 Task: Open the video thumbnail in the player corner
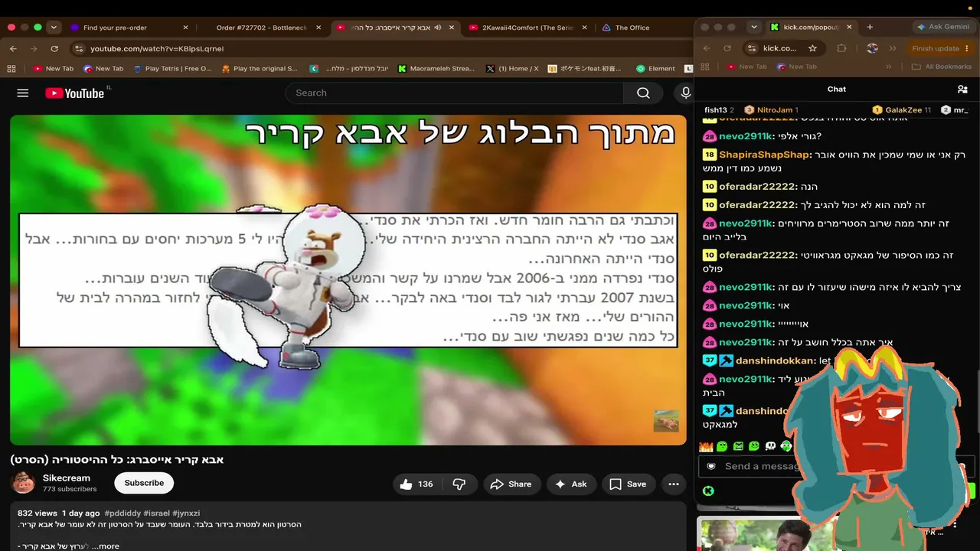click(x=665, y=421)
